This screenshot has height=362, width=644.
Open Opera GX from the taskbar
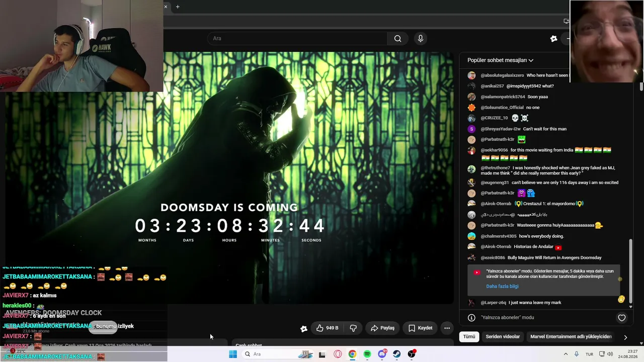point(338,354)
